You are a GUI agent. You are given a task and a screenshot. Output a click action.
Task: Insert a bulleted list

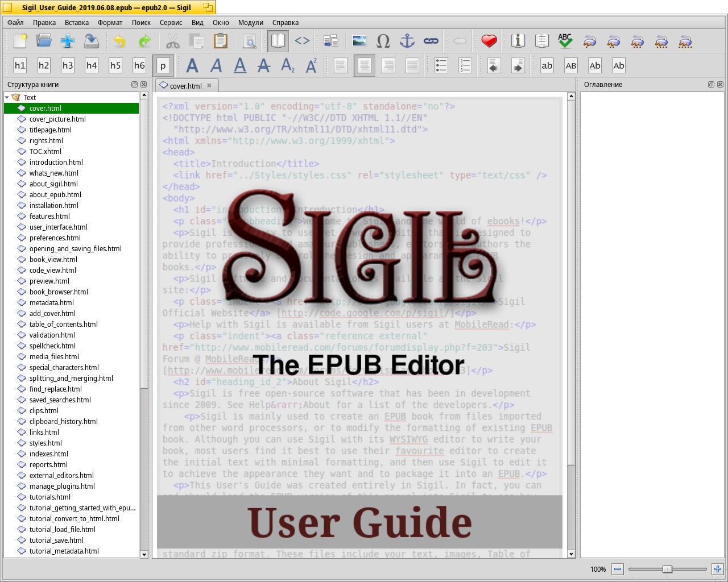pos(441,65)
